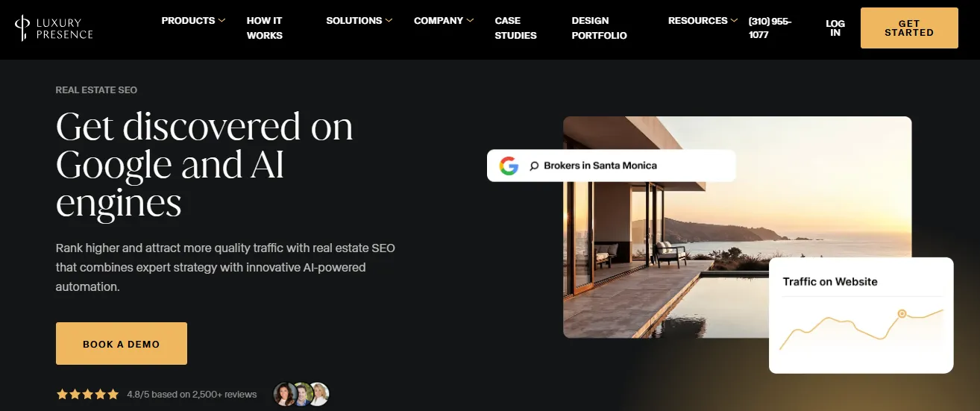Open the Company dropdown menu
Viewport: 980px width, 411px height.
coord(444,21)
